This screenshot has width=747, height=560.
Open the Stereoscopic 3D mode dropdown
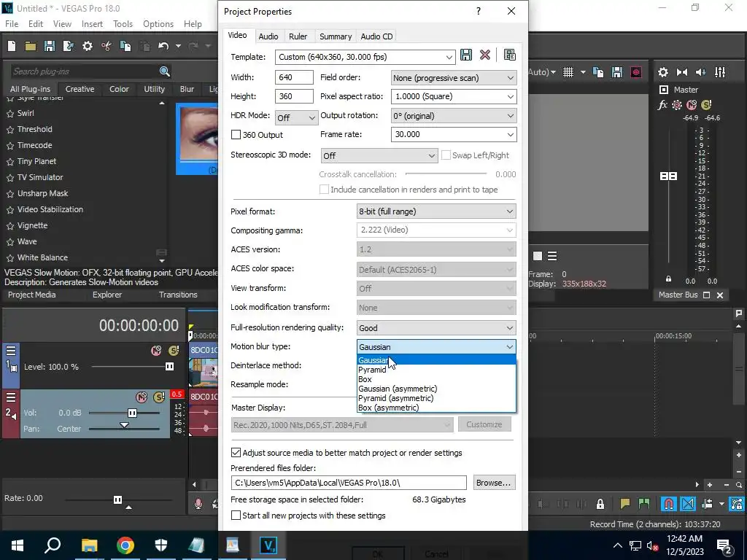tap(431, 156)
